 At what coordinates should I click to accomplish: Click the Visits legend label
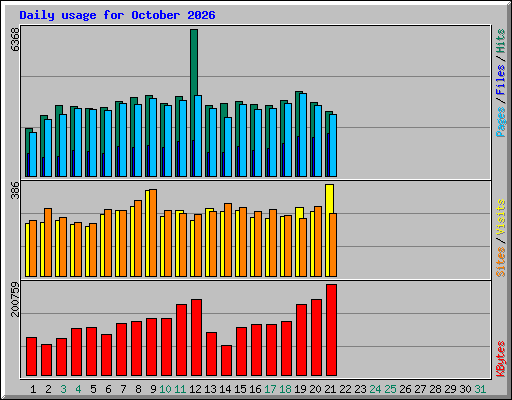(500, 217)
